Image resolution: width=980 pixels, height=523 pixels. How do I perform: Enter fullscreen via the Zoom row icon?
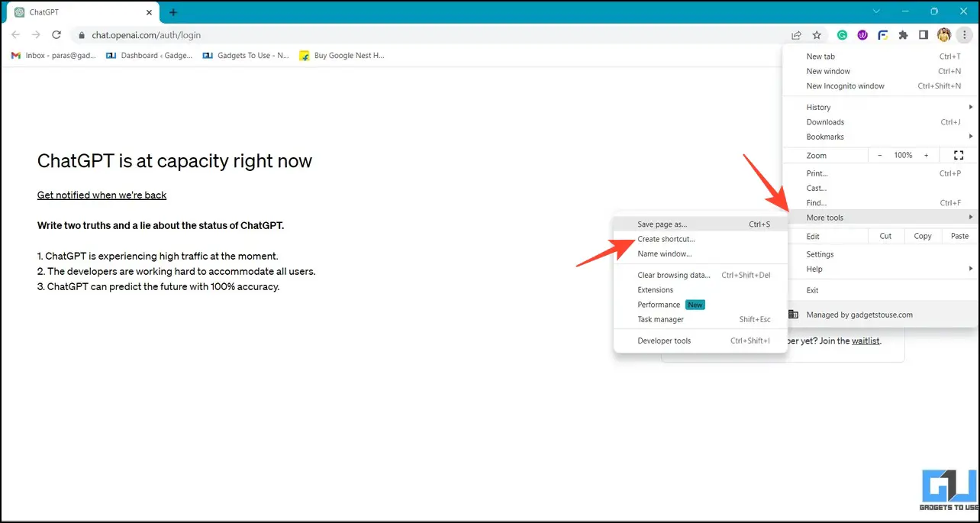tap(959, 155)
